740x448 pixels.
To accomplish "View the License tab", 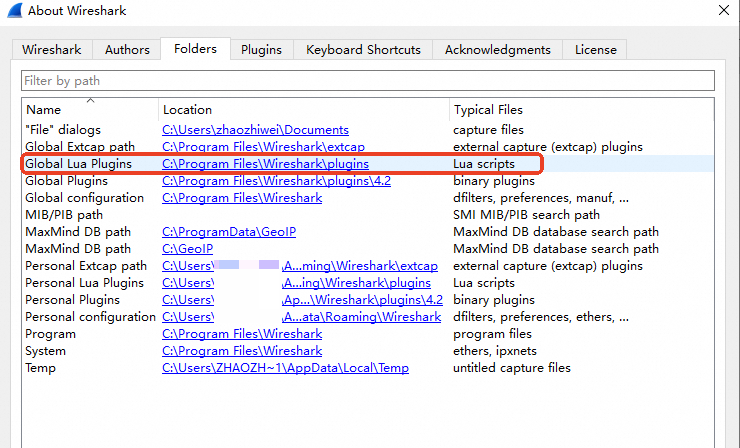I will pos(596,50).
